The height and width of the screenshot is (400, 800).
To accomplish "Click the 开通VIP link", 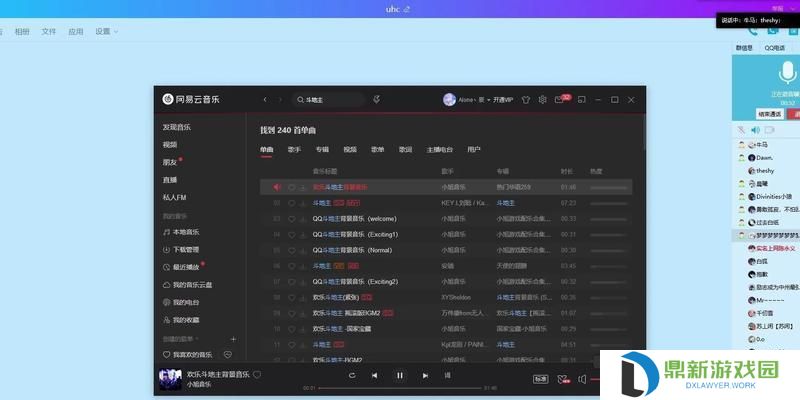I will coord(503,100).
